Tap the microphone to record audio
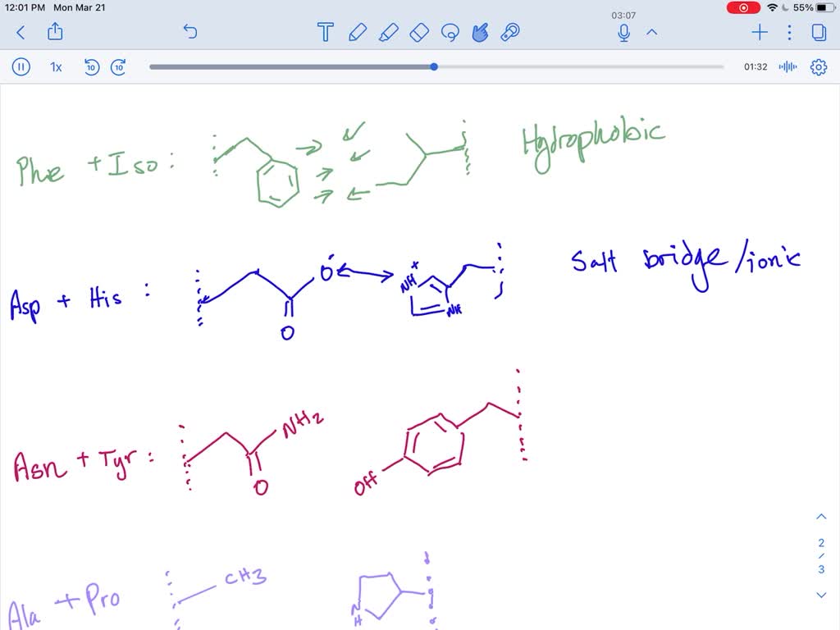The height and width of the screenshot is (630, 840). (x=623, y=33)
